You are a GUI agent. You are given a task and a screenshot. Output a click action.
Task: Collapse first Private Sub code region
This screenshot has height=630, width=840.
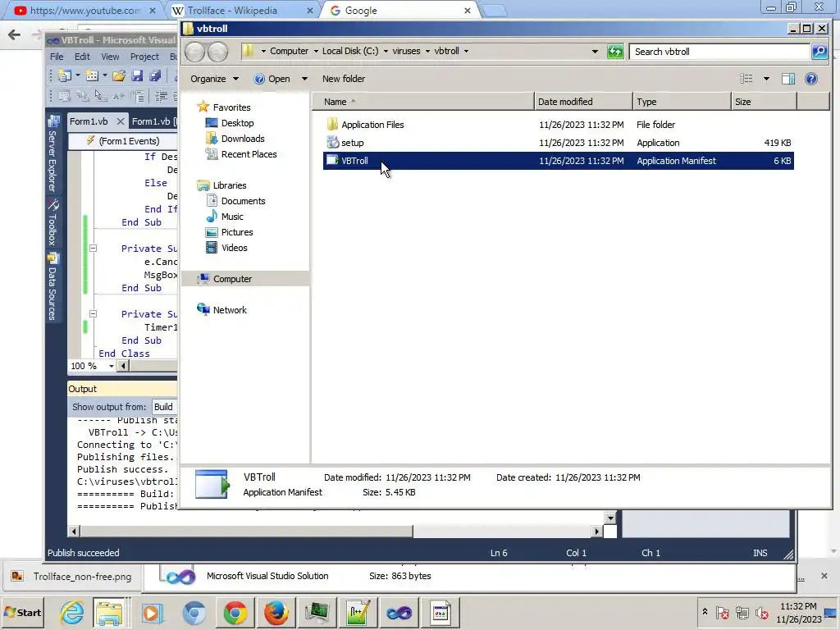93,248
